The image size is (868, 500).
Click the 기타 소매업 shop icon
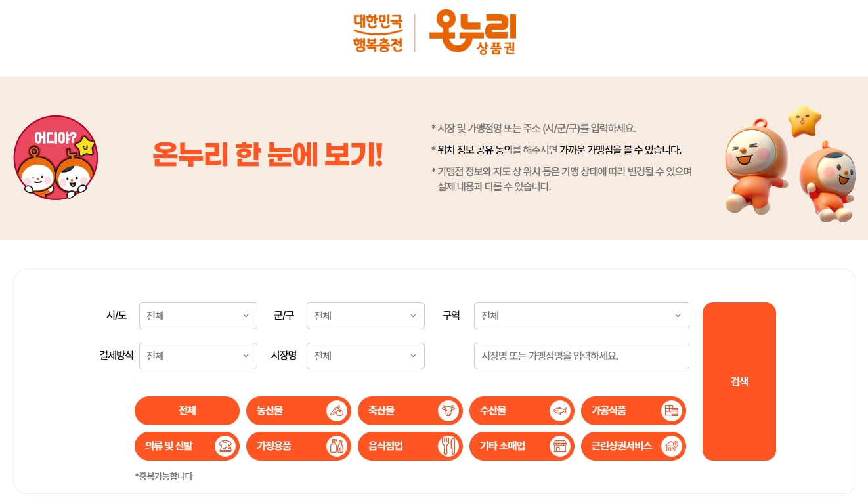point(559,446)
